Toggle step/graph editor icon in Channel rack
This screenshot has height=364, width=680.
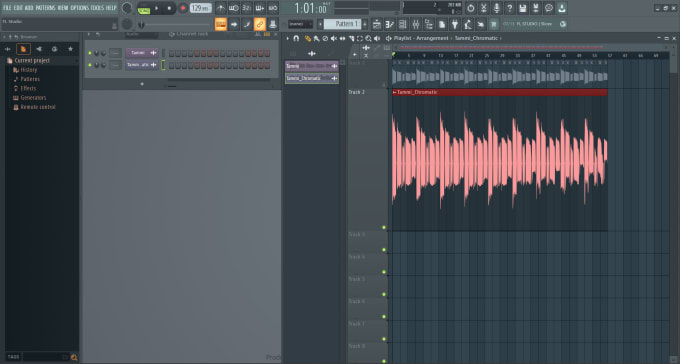(x=267, y=34)
